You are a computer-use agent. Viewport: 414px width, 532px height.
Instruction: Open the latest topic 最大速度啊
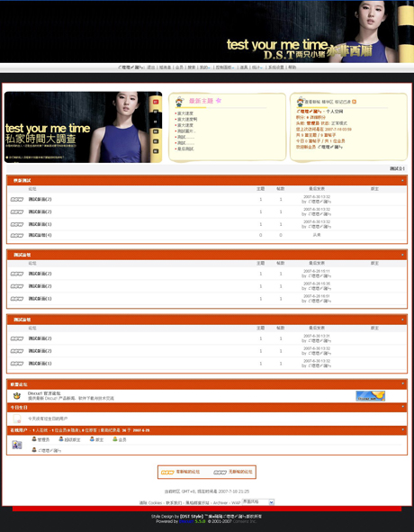click(x=187, y=120)
